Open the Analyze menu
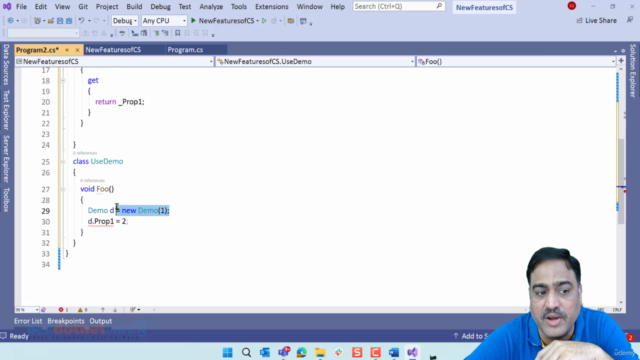Image resolution: width=640 pixels, height=360 pixels. pyautogui.click(x=211, y=7)
